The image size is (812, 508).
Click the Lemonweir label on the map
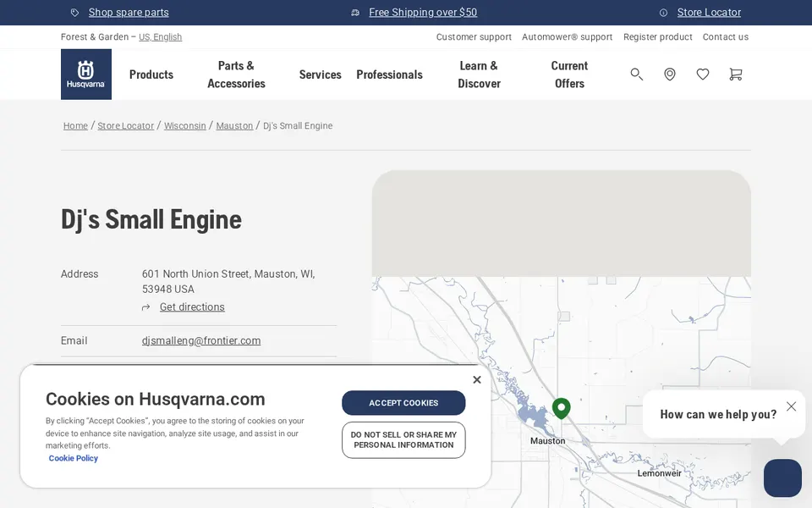(x=659, y=473)
